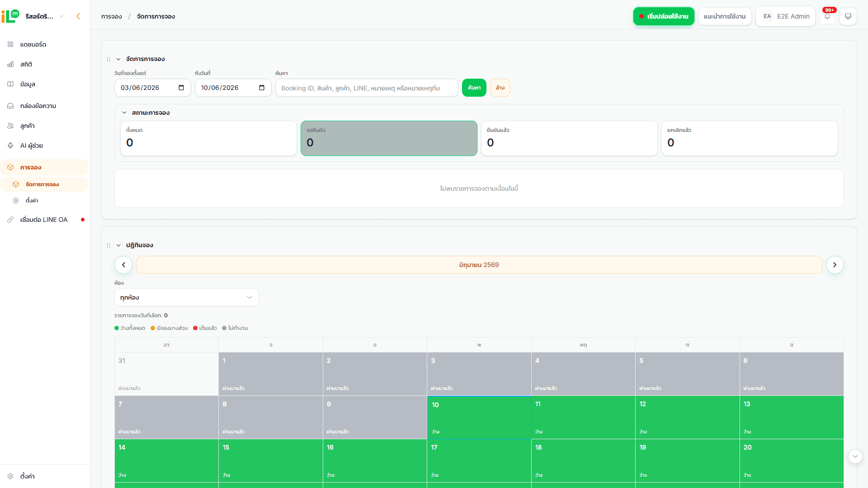
Task: Open calendar picker on start date field
Action: pyautogui.click(x=181, y=88)
